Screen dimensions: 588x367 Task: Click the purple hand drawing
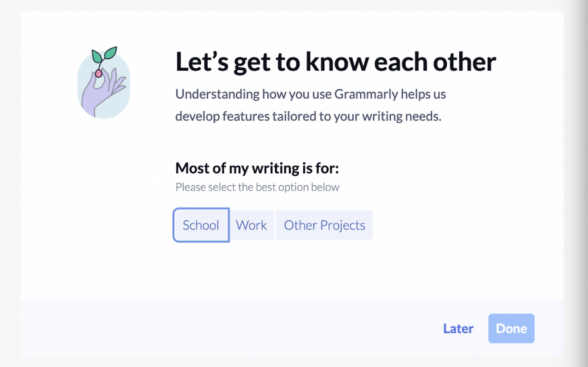click(99, 94)
